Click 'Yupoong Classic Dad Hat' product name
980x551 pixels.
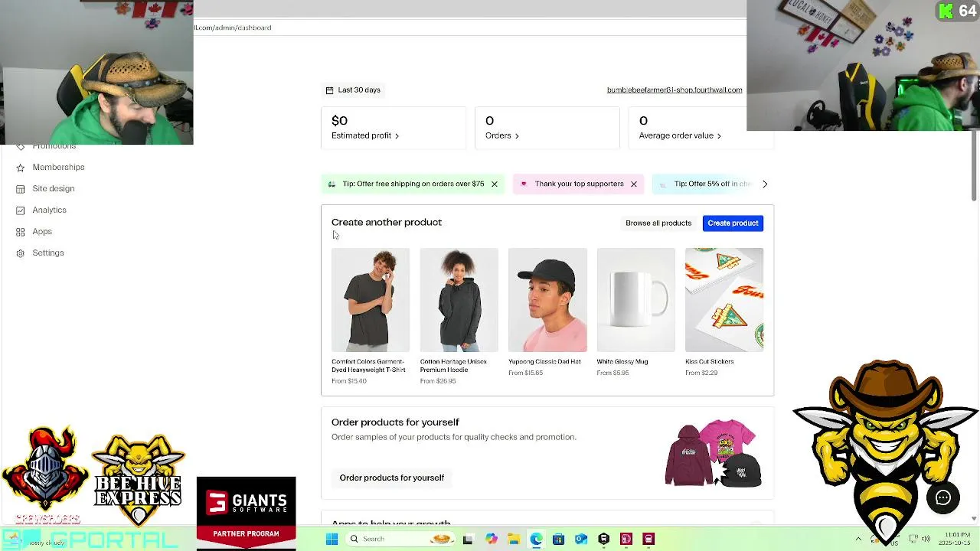pos(544,361)
